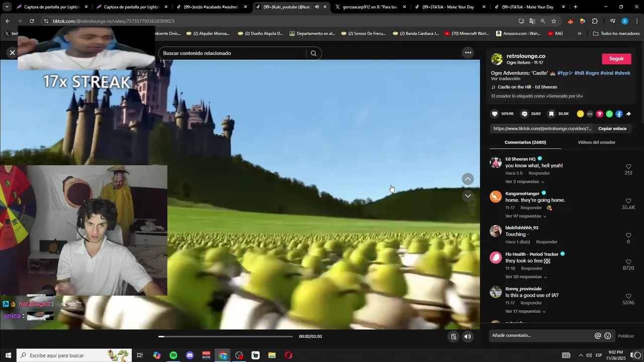Open the tab search dropdown in Chrome

point(7,7)
